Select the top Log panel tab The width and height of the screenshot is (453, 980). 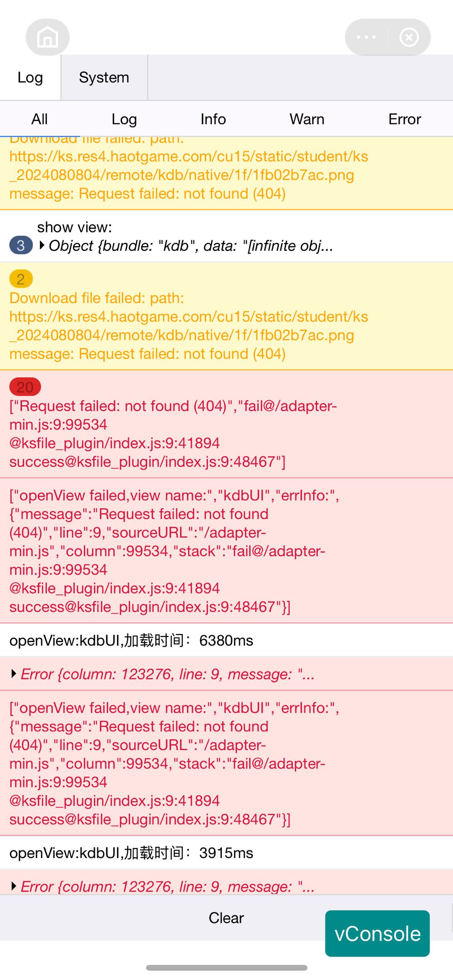(30, 78)
